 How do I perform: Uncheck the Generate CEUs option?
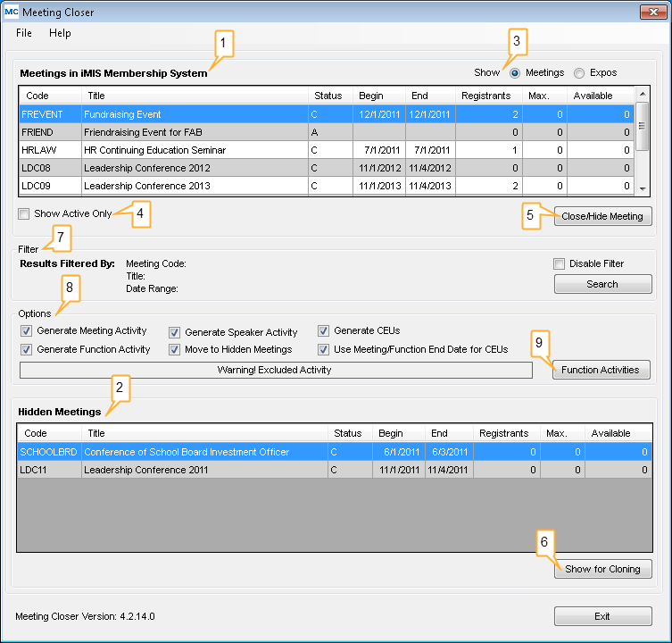pyautogui.click(x=324, y=331)
